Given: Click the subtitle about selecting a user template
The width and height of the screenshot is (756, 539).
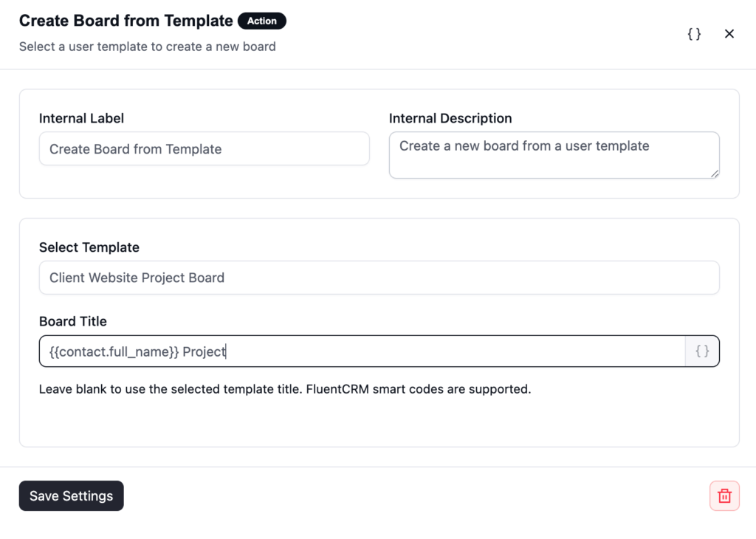Looking at the screenshot, I should point(148,47).
